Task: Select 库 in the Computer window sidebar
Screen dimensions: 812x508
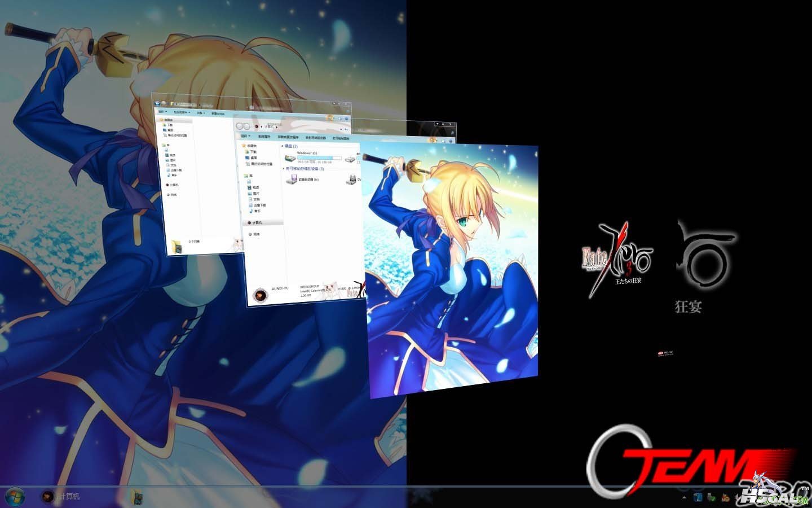Action: (249, 176)
